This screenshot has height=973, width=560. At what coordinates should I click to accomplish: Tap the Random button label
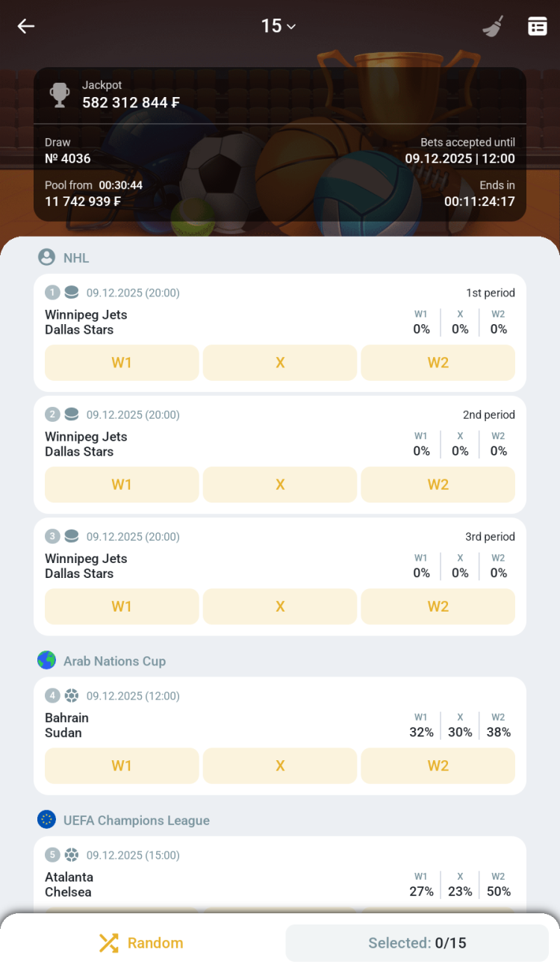[155, 943]
